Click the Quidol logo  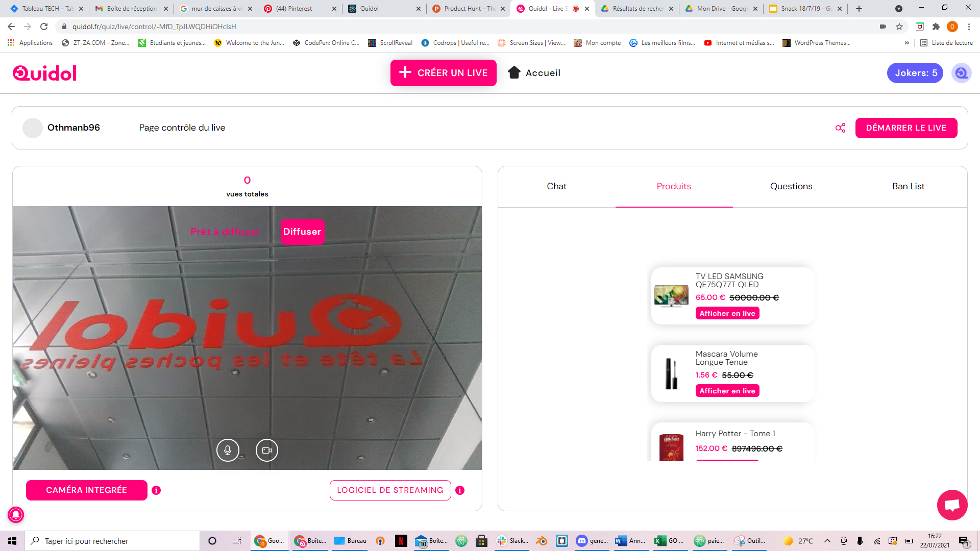click(x=45, y=73)
